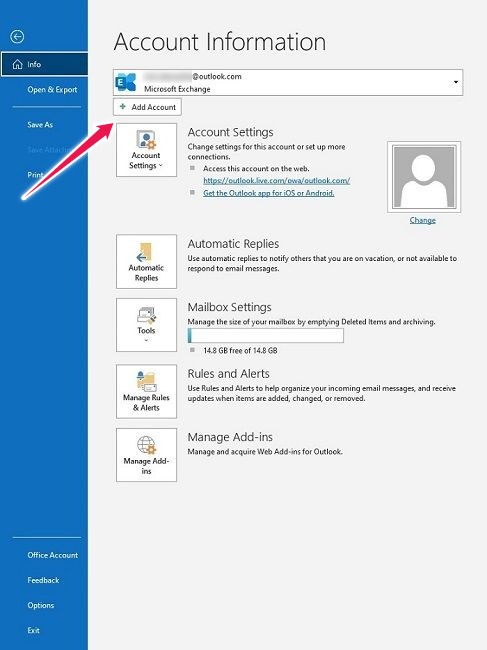Choose Save As in the sidebar
487x650 pixels.
40,125
